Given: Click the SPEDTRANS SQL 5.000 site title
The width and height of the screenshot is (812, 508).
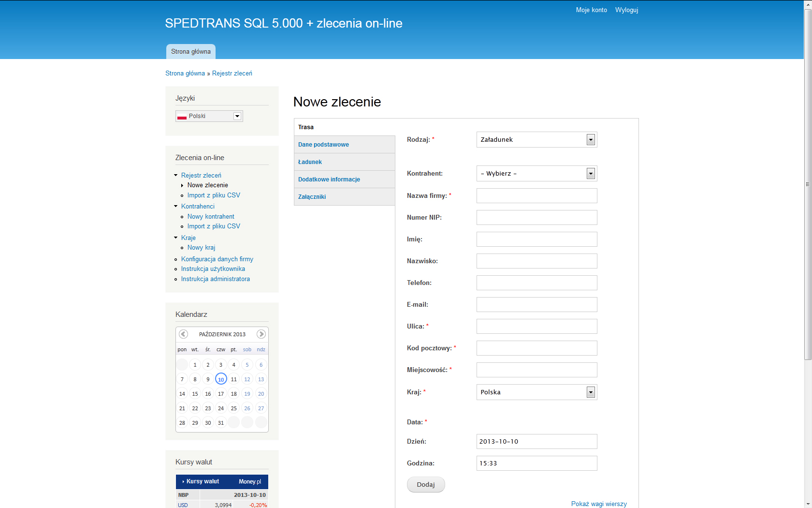Looking at the screenshot, I should point(284,23).
